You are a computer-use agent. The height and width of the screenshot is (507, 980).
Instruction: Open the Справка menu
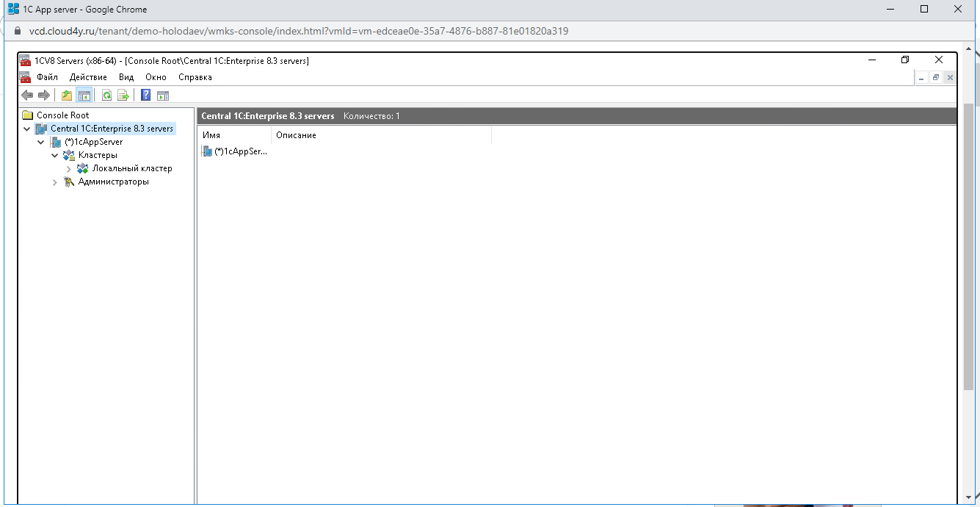[195, 76]
